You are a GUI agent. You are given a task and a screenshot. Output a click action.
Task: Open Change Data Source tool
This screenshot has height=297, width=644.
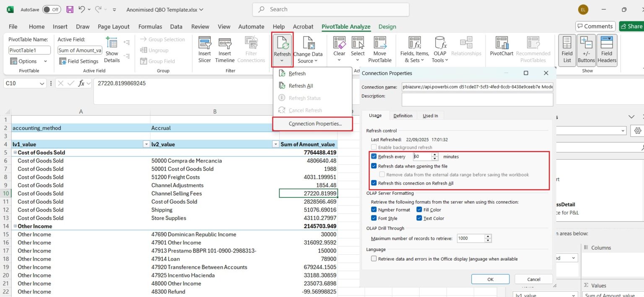(308, 49)
